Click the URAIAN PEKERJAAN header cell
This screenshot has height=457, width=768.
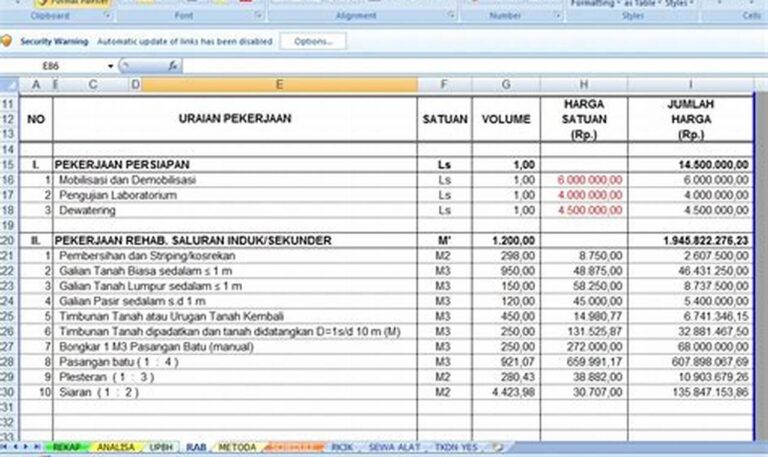pos(235,119)
